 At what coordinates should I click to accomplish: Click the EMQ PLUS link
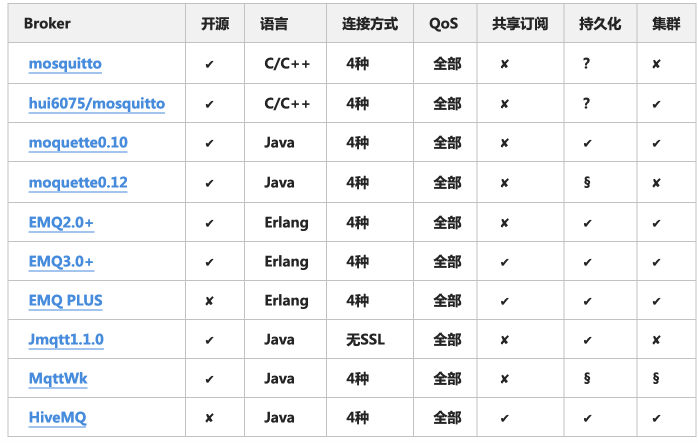65,301
